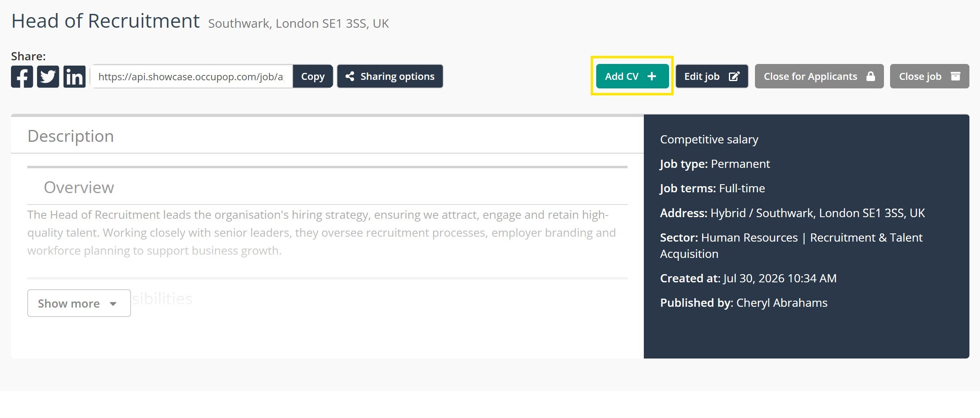Screen dimensions: 980x418
Task: Open Edit job
Action: pos(712,76)
